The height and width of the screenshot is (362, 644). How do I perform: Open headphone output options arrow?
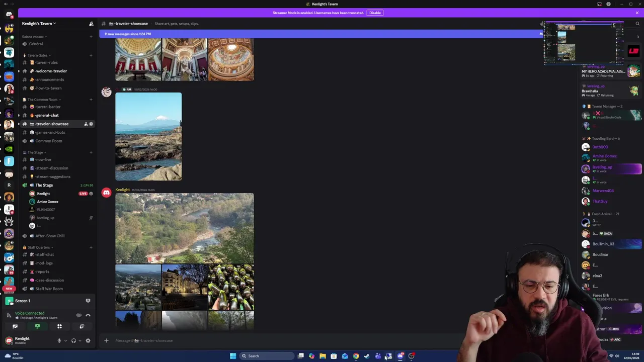coord(79,340)
